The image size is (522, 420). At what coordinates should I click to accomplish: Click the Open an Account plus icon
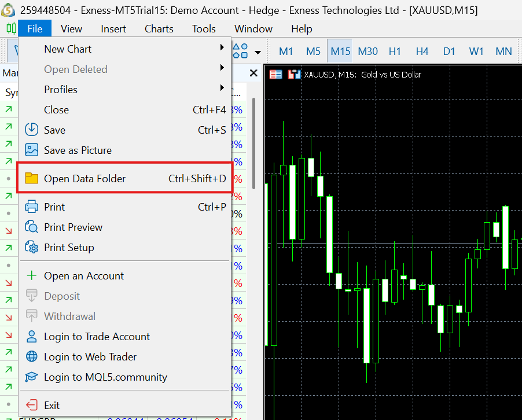click(32, 275)
